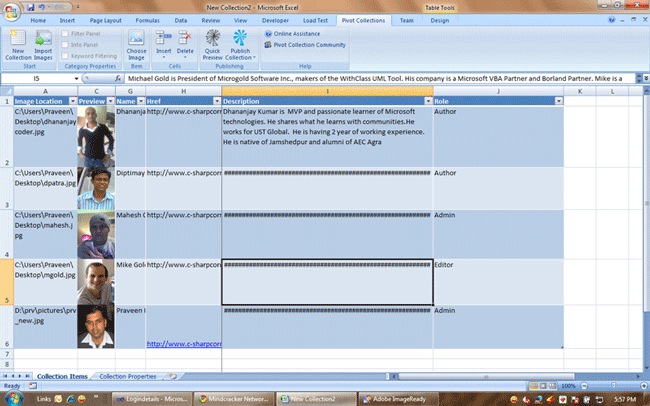The height and width of the screenshot is (406, 650).
Task: Go to first sheet navigation arrow
Action: tap(5, 376)
